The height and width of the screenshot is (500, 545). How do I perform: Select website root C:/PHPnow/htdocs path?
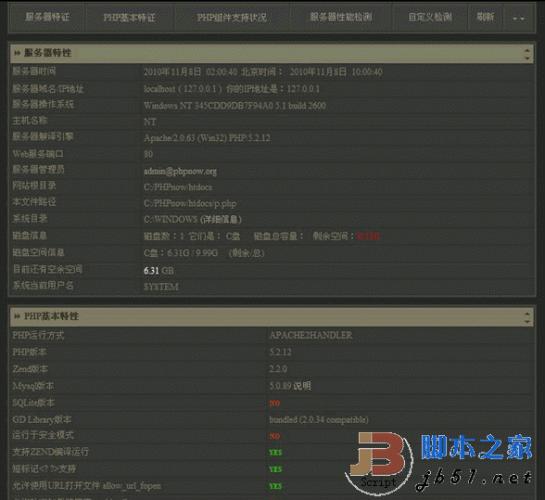(178, 187)
